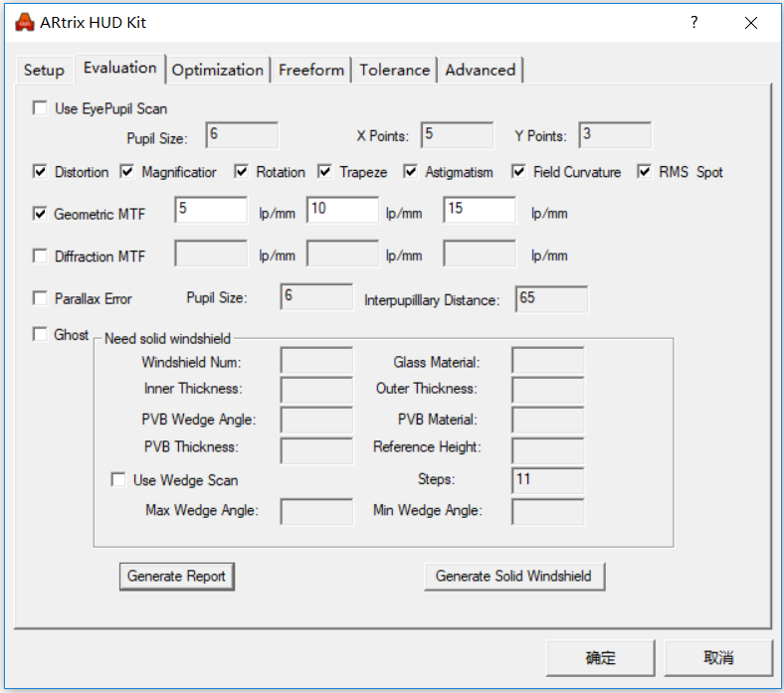Go to the Freeform tab
This screenshot has height=693, width=784.
tap(311, 70)
